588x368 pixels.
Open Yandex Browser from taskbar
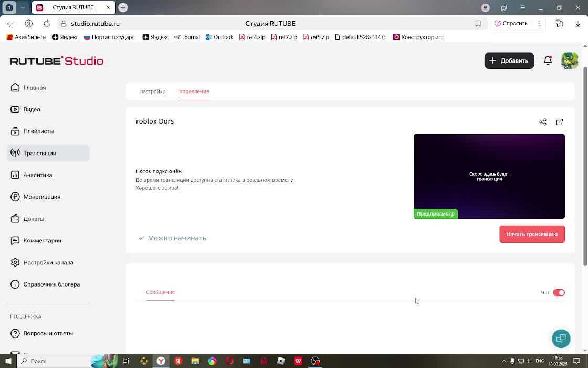[161, 361]
